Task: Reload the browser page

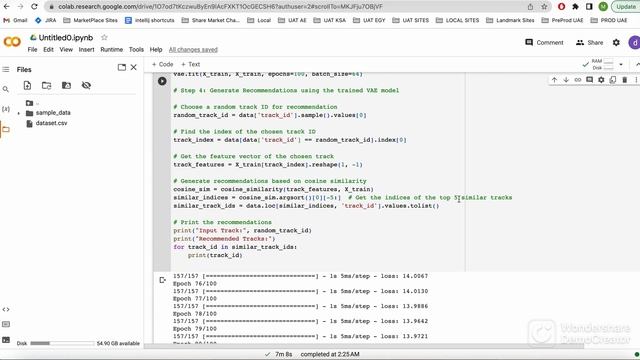Action: pyautogui.click(x=34, y=7)
